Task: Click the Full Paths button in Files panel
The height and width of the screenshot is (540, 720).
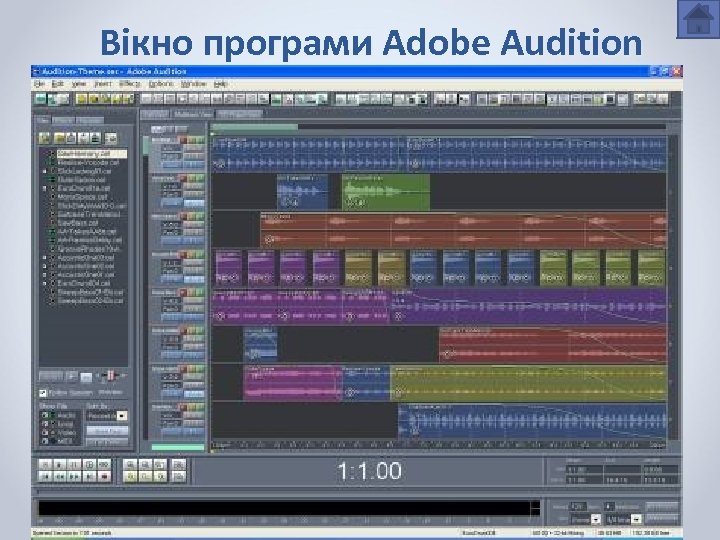Action: [x=107, y=442]
